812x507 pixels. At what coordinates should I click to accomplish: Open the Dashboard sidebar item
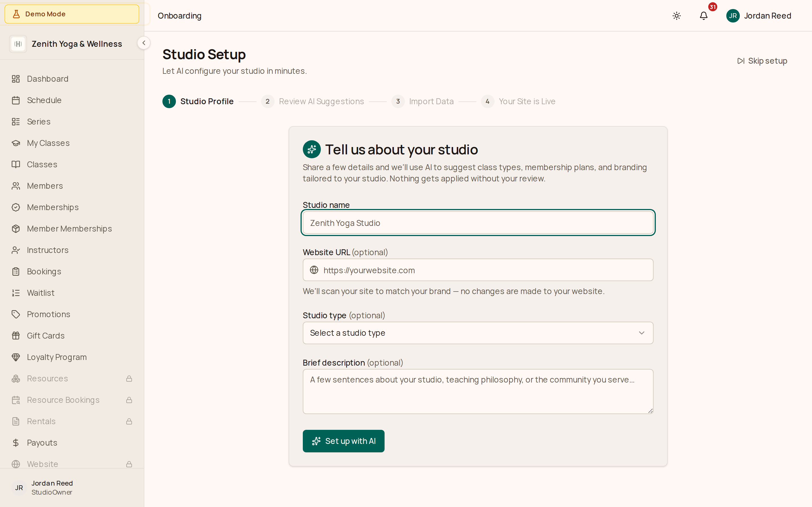(x=47, y=79)
